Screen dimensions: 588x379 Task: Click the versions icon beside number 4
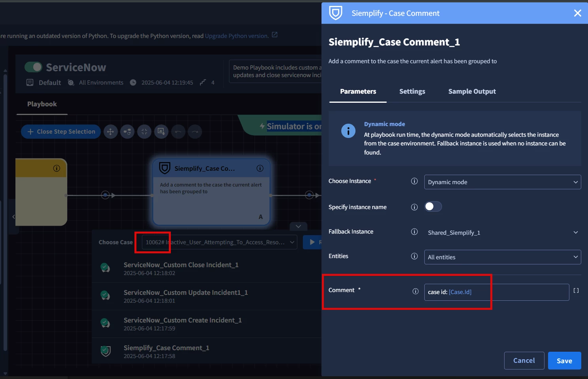pyautogui.click(x=203, y=82)
